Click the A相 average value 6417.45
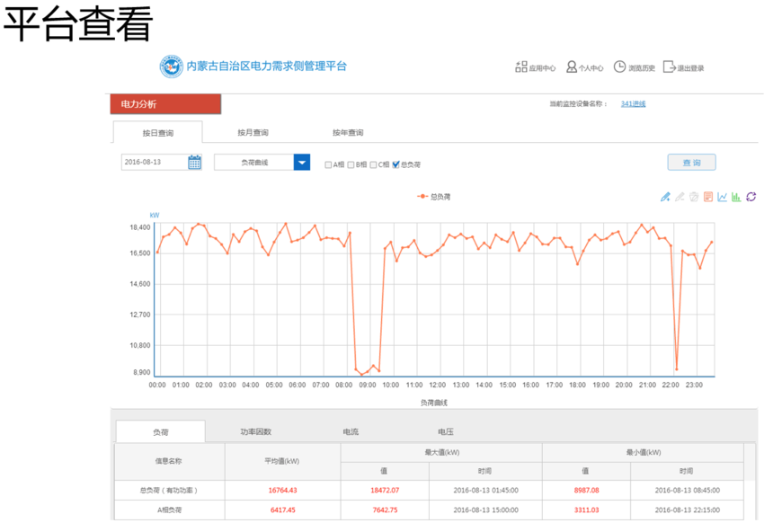Screen dimensions: 773x532 pos(282,510)
